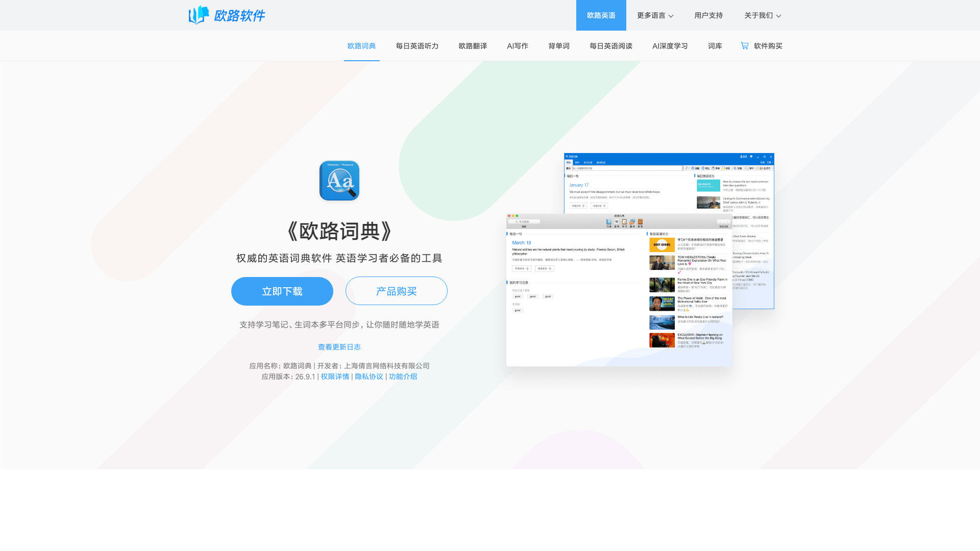Go to 每日英语听力

click(x=417, y=46)
